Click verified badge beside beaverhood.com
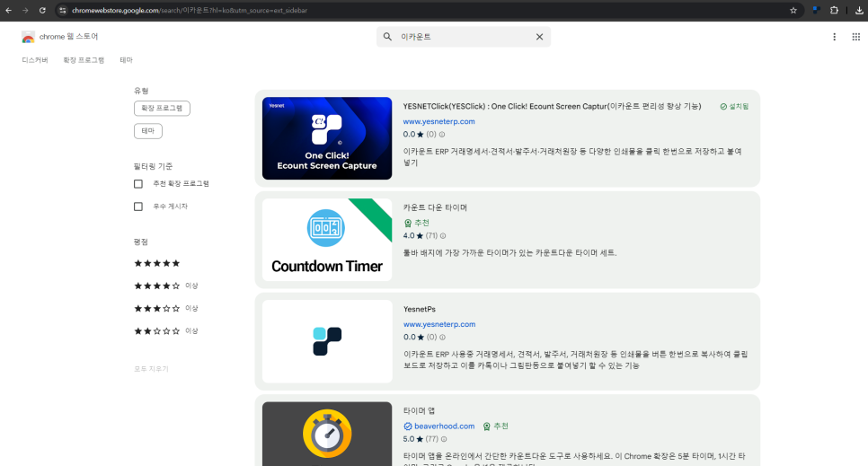 click(x=407, y=426)
